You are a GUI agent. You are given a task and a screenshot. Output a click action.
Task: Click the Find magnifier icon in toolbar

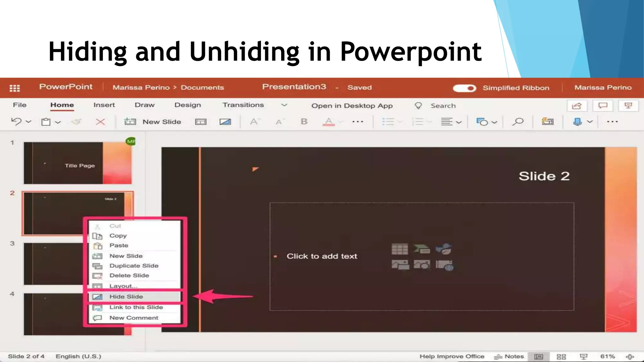click(x=518, y=122)
